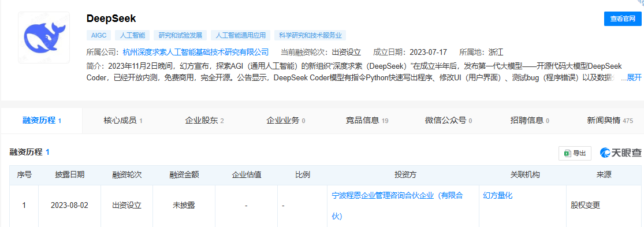Open the DeepSeek whale logo
Screen dimensions: 644x227
(43, 38)
